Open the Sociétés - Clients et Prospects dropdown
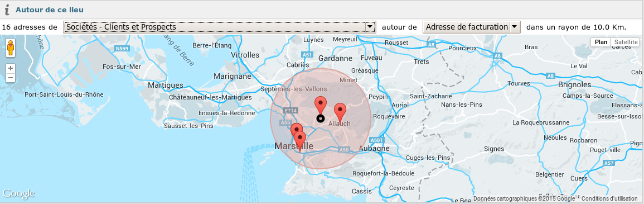Viewport: 644px width, 204px height. click(x=219, y=27)
